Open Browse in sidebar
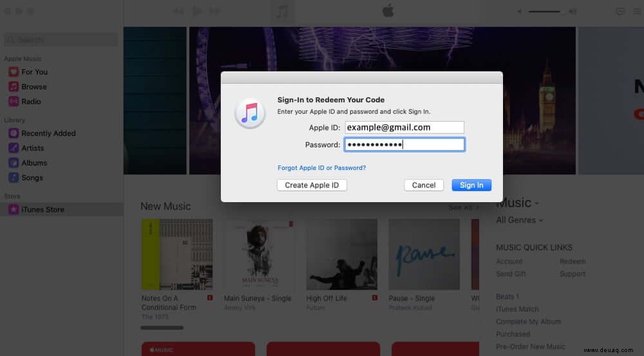 pos(33,87)
